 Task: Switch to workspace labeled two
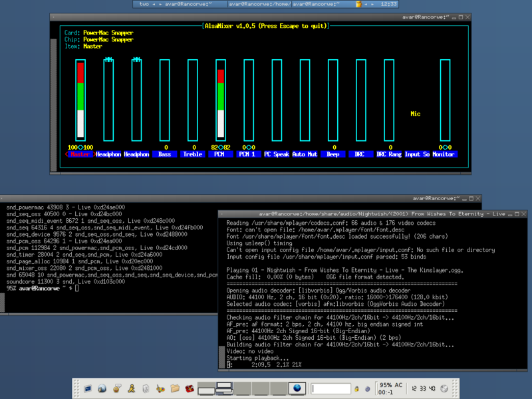(x=142, y=5)
